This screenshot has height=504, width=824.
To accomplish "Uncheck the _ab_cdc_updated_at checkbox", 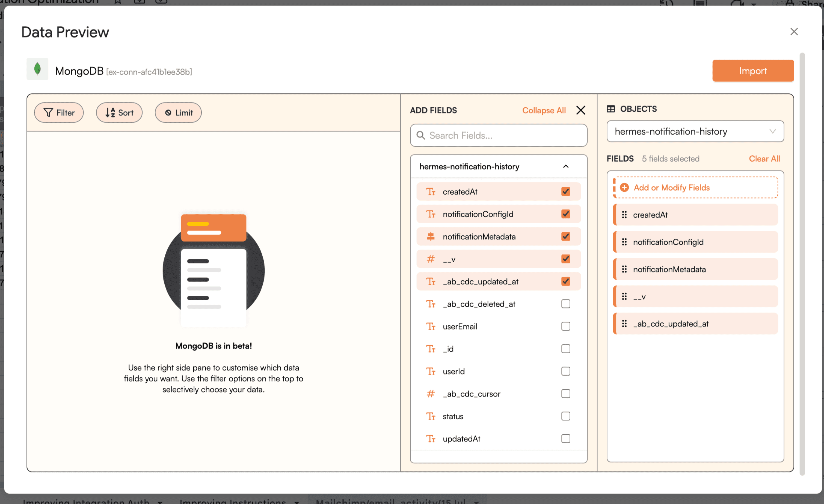I will click(566, 281).
